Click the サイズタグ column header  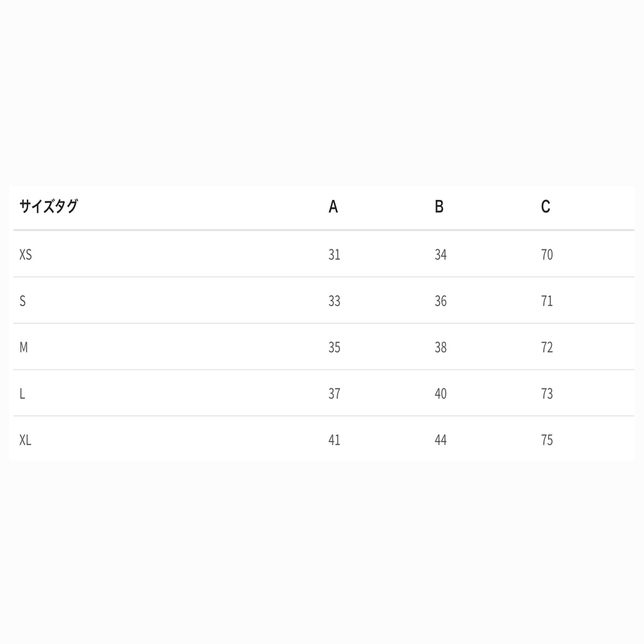pos(49,206)
